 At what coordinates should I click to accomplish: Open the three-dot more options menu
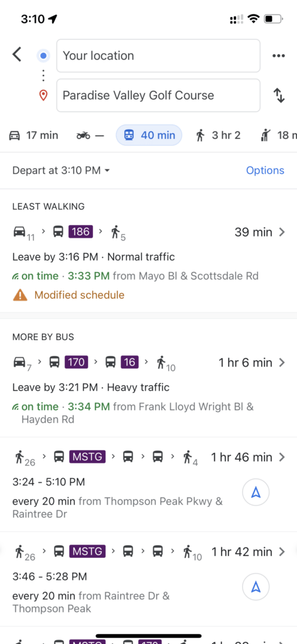(x=279, y=56)
